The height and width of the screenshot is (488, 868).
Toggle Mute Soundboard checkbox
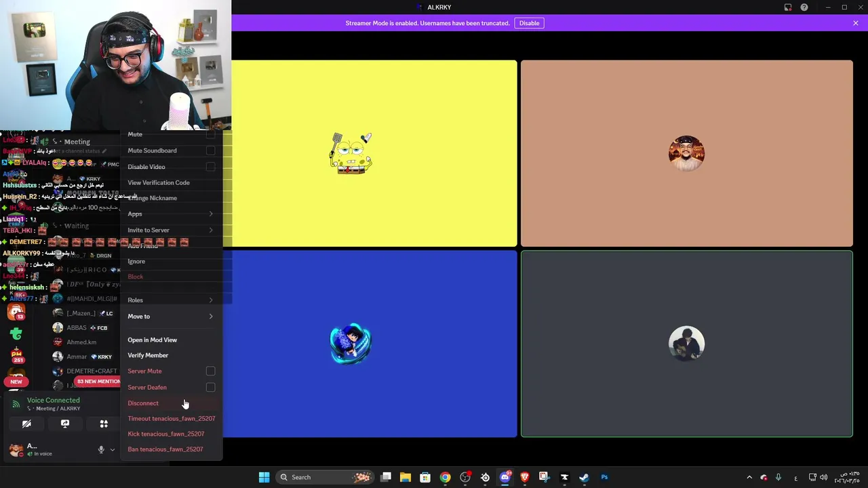coord(211,150)
